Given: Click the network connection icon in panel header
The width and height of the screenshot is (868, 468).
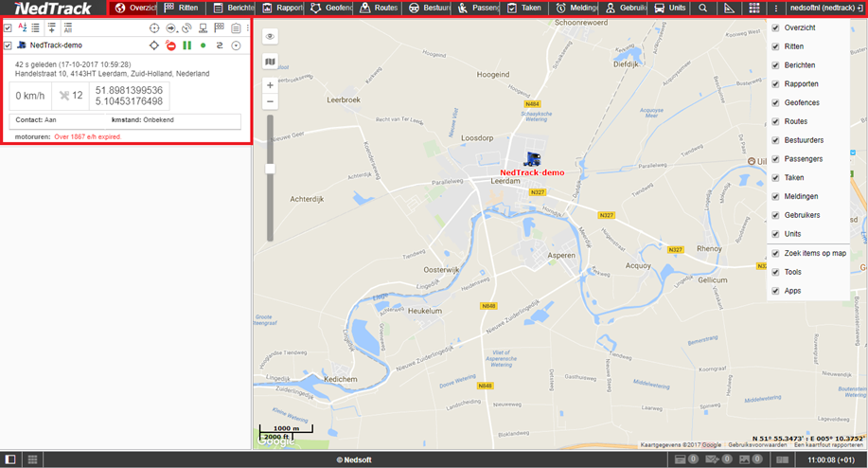Looking at the screenshot, I should (204, 28).
